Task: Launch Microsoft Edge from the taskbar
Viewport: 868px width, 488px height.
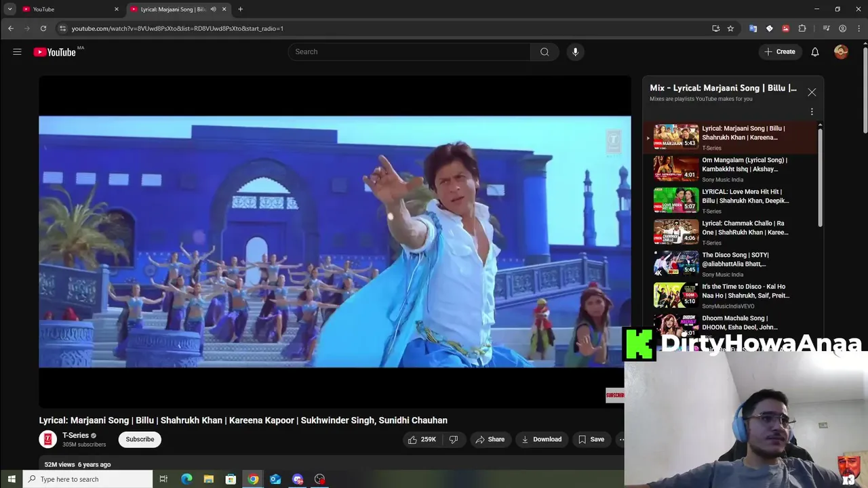Action: tap(186, 479)
